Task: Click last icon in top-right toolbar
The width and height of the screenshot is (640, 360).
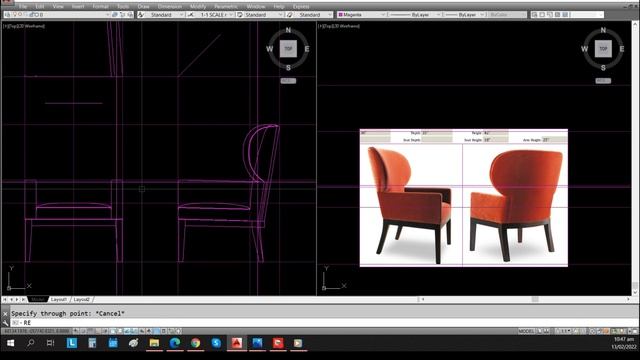Action: tap(565, 15)
